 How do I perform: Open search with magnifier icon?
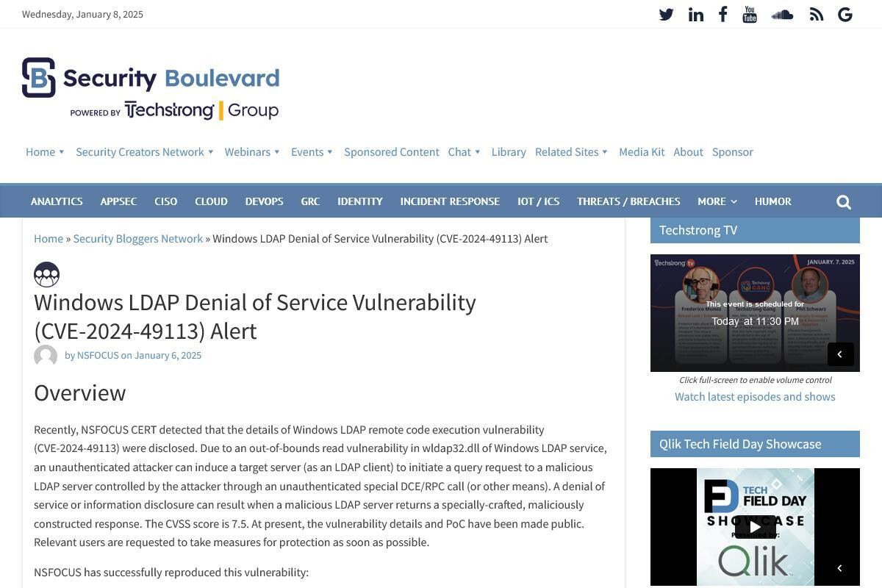click(x=844, y=202)
